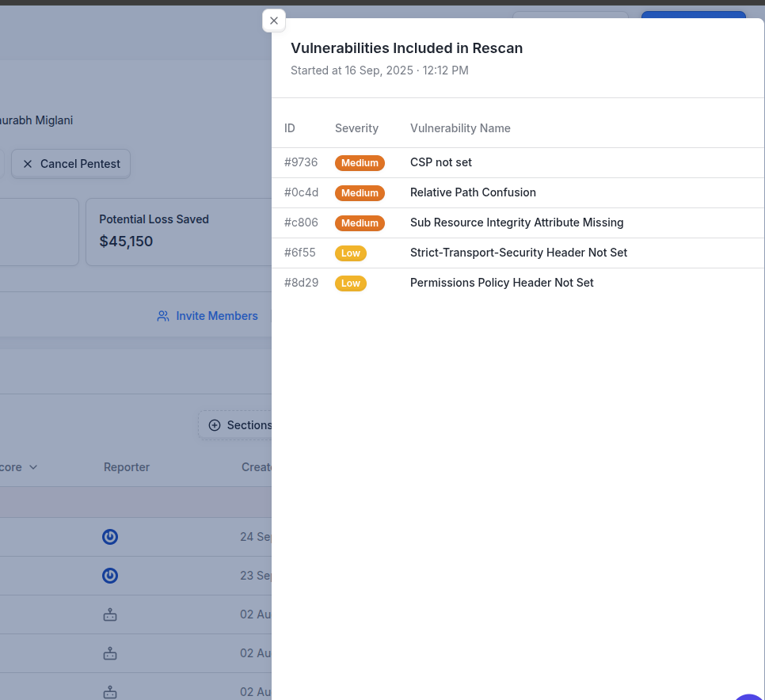This screenshot has width=765, height=700.
Task: Click the 24 Sep created date
Action: tap(256, 537)
